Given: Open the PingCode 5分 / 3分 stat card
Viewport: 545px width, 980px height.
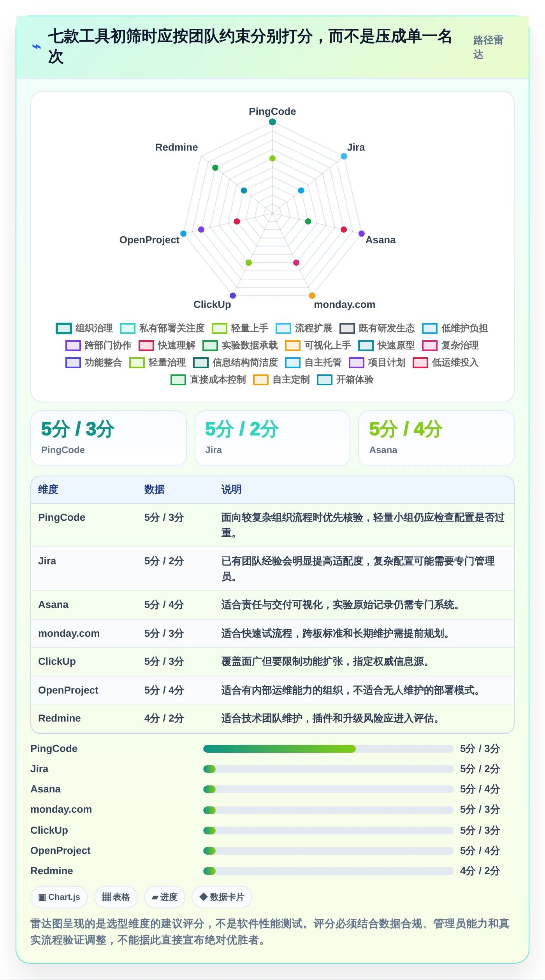Looking at the screenshot, I should (x=109, y=438).
